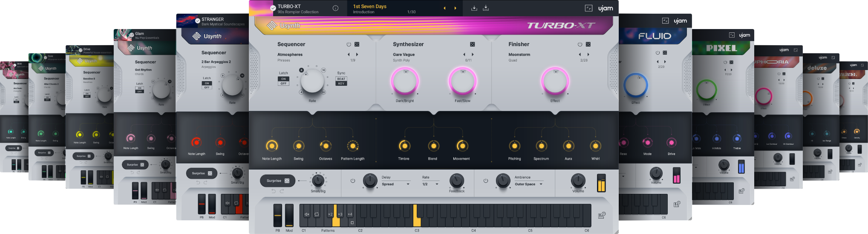The width and height of the screenshot is (868, 234).
Task: Open the Delay Spread dropdown
Action: point(408,184)
